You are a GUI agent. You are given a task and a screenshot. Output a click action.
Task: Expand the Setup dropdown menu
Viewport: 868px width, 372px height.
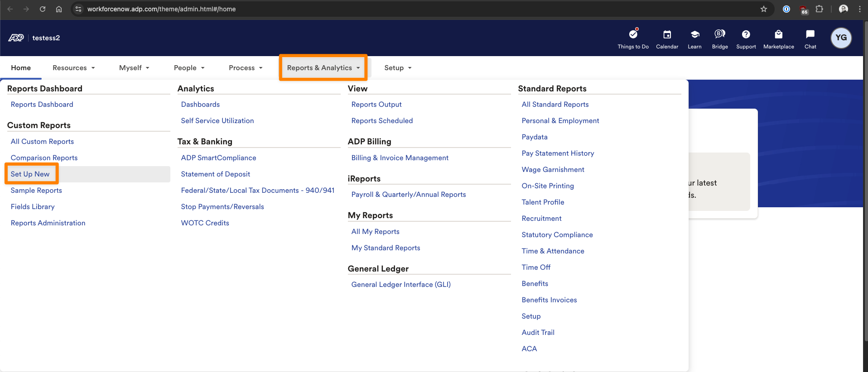[x=398, y=68]
